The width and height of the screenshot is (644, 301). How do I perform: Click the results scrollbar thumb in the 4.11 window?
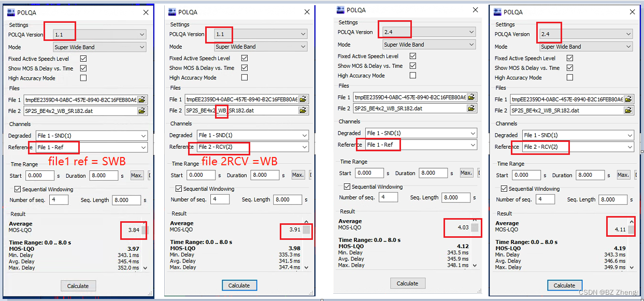632,230
